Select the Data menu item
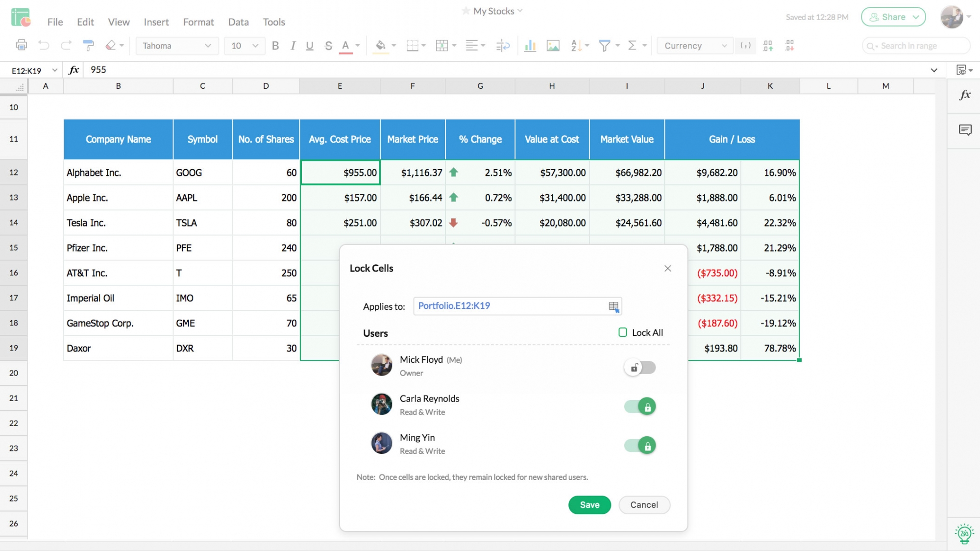This screenshot has height=551, width=980. pyautogui.click(x=237, y=22)
